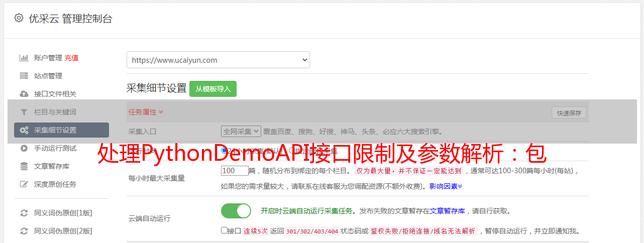This screenshot has height=243, width=644.
Task: Check the 接口 checkbox
Action: pyautogui.click(x=224, y=230)
